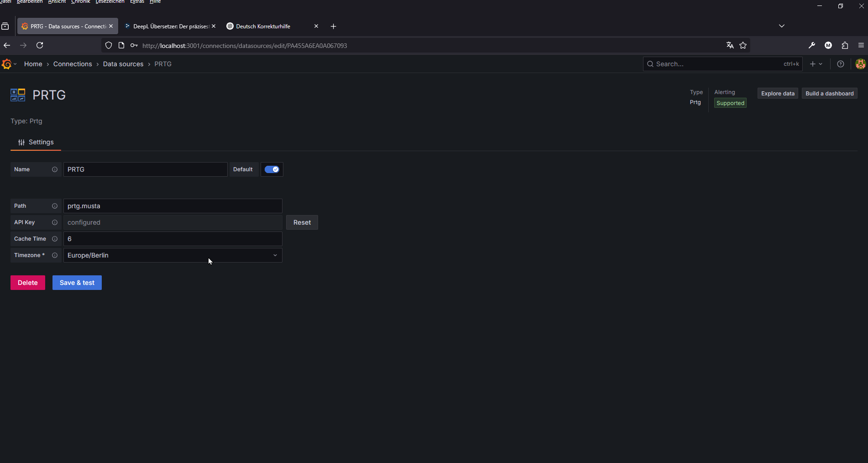Click the Path input field prtg.musta
This screenshot has width=868, height=463.
pyautogui.click(x=173, y=206)
